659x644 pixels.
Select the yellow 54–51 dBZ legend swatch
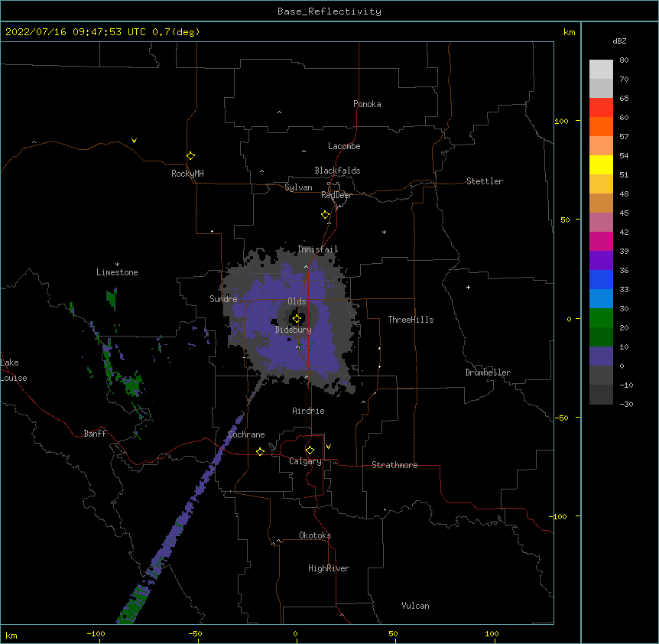click(x=601, y=164)
